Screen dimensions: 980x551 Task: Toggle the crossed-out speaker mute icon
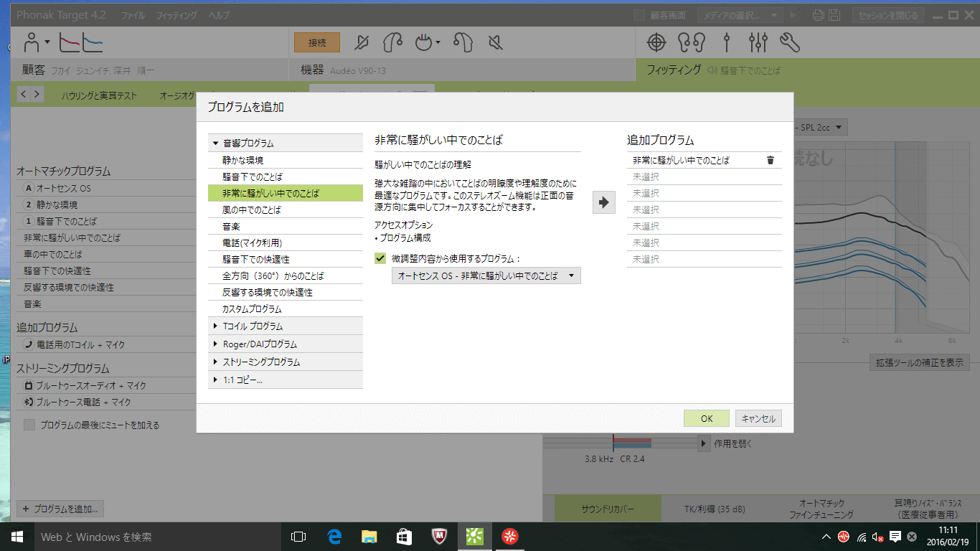point(495,43)
